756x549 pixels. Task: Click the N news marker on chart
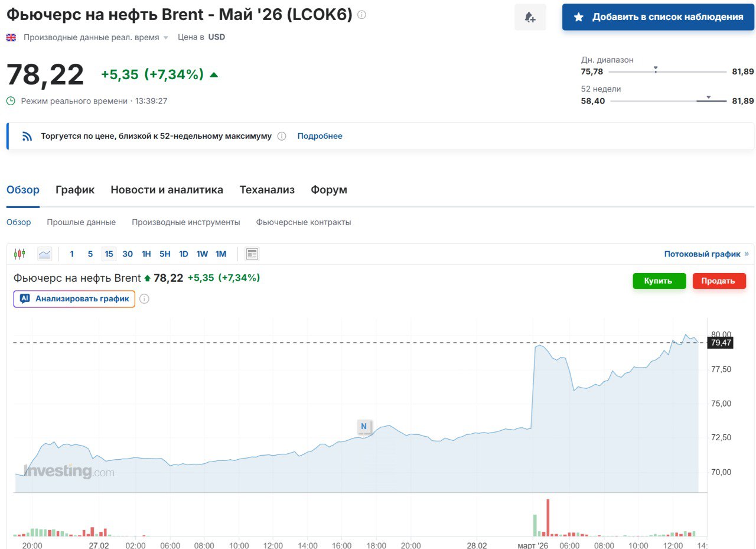364,426
